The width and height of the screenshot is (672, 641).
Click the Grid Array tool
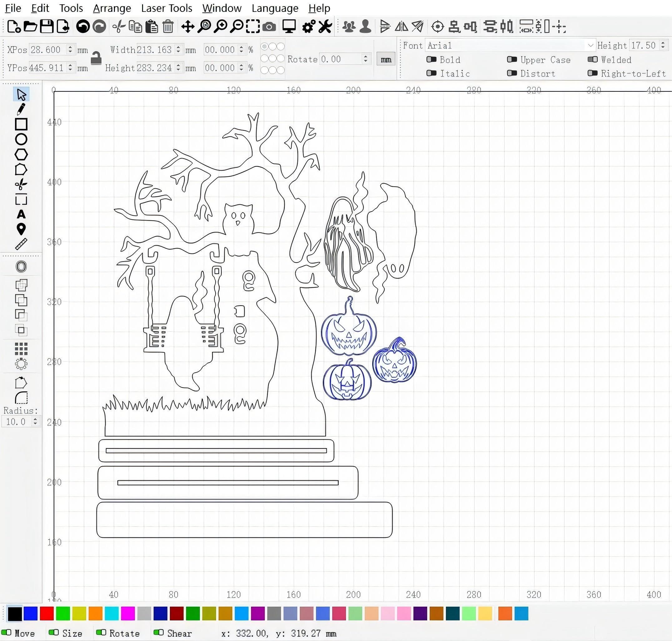click(x=21, y=349)
